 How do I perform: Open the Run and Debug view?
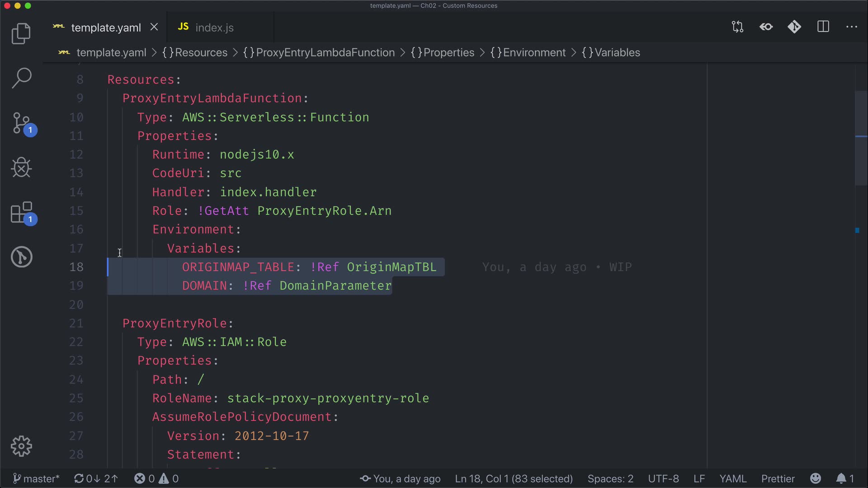click(x=21, y=168)
